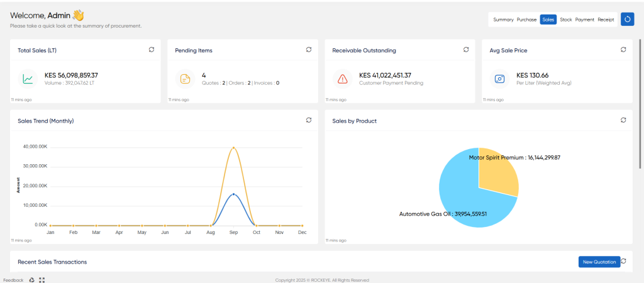Refresh the Avg Sale Price card
The image size is (644, 283).
point(623,50)
